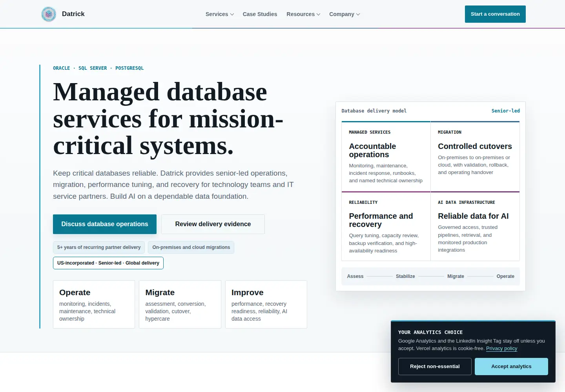Image resolution: width=565 pixels, height=392 pixels.
Task: Click the RELIABILITY label in delivery panel
Action: coord(363,203)
